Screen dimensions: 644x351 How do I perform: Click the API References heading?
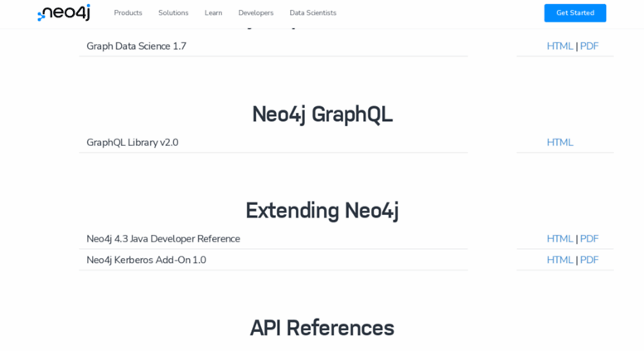coord(322,328)
